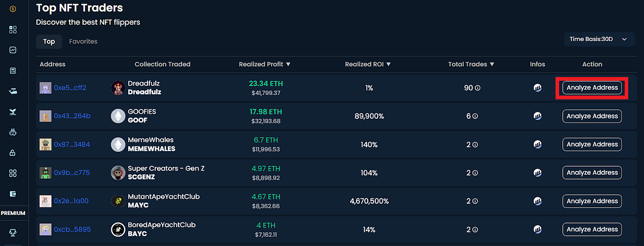The height and width of the screenshot is (246, 644).
Task: Open the chart analytics sidebar icon
Action: [13, 50]
